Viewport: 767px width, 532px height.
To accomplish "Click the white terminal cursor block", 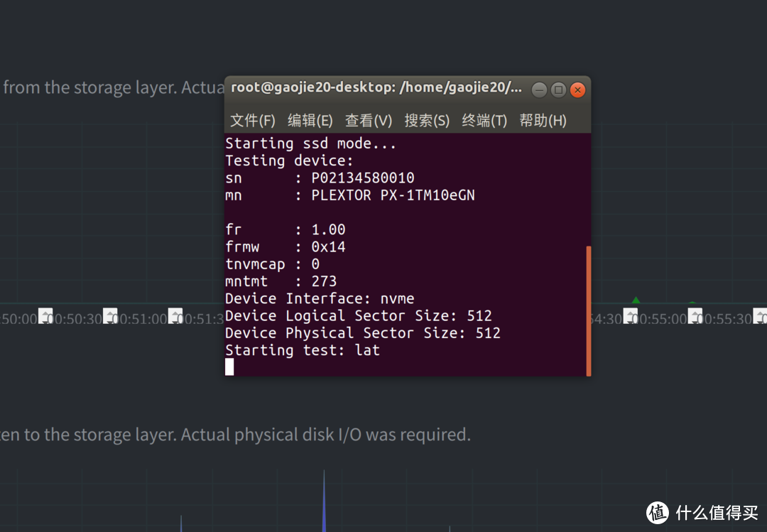I will [229, 367].
